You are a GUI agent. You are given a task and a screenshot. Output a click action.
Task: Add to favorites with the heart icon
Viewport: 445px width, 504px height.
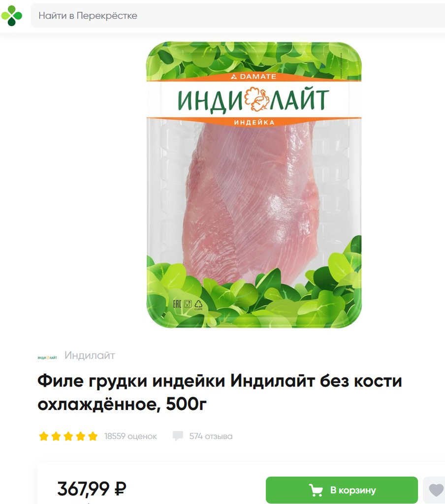click(x=436, y=490)
